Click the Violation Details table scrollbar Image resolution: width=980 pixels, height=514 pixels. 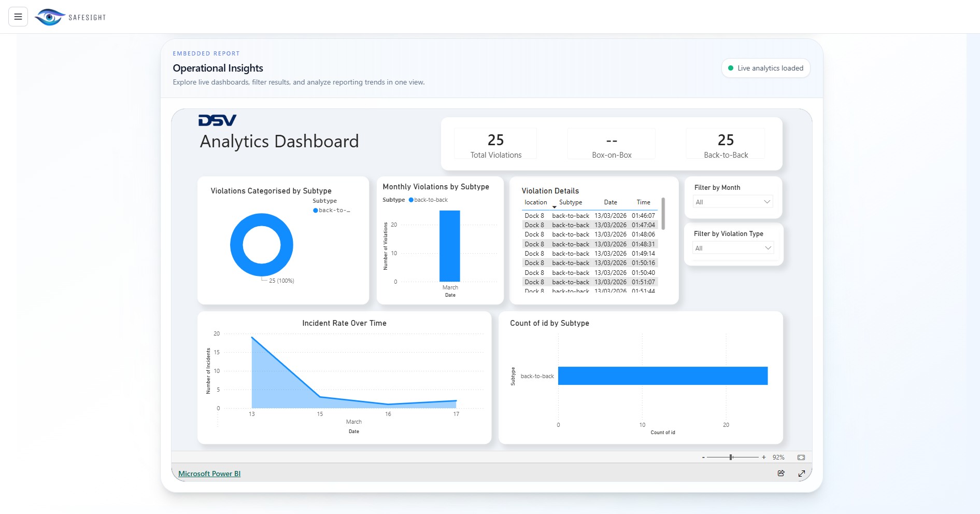click(663, 214)
